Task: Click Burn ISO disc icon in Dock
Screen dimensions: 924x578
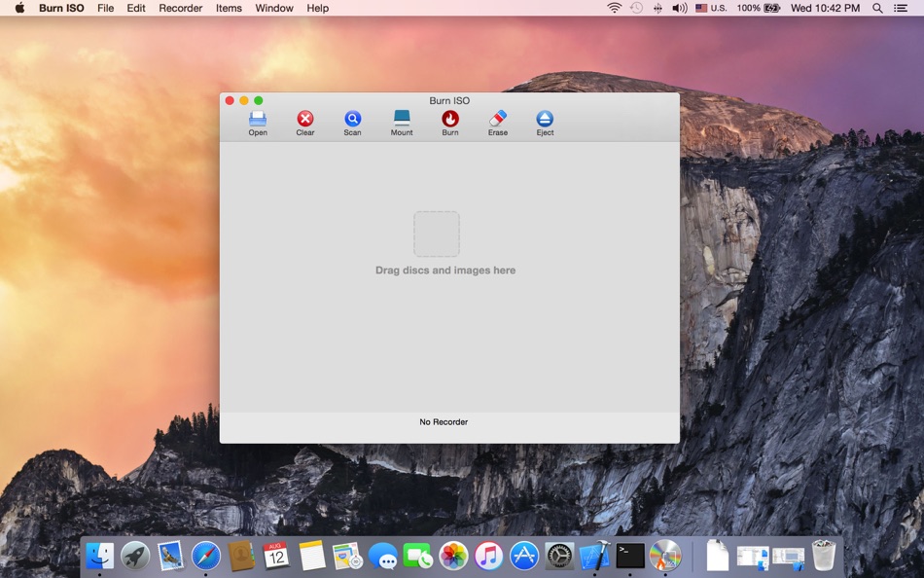Action: tap(665, 556)
